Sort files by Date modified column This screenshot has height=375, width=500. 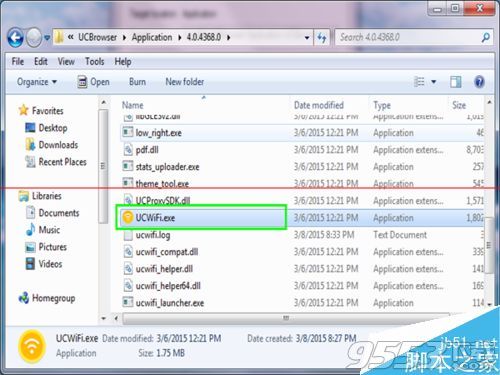coord(319,105)
